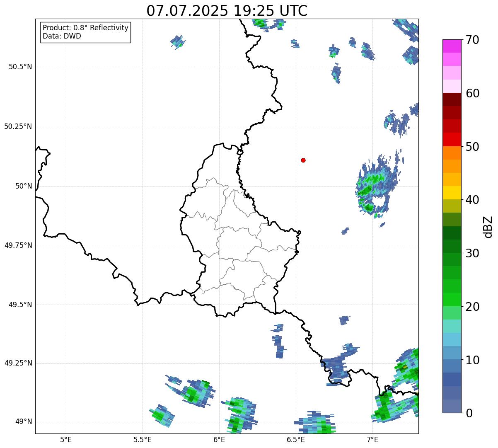Image resolution: width=498 pixels, height=448 pixels.
Task: Pick the dark maroon swatch just below 60
Action: click(x=452, y=99)
